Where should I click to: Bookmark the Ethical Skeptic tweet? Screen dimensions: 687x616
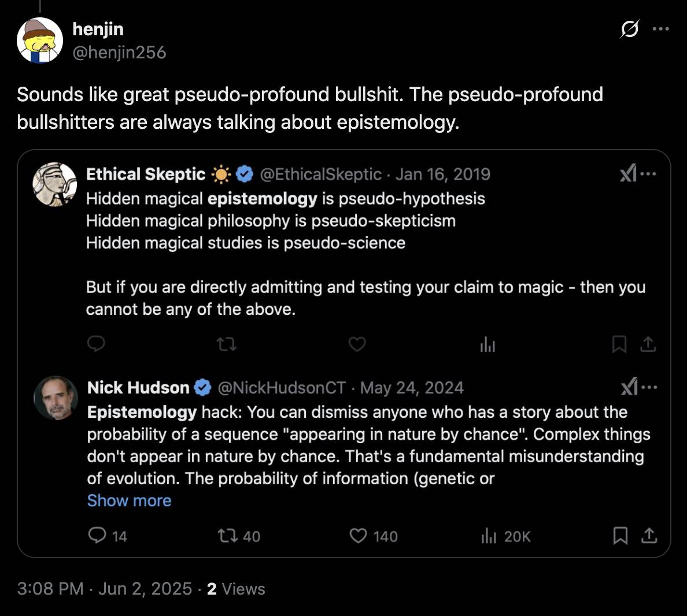(619, 344)
